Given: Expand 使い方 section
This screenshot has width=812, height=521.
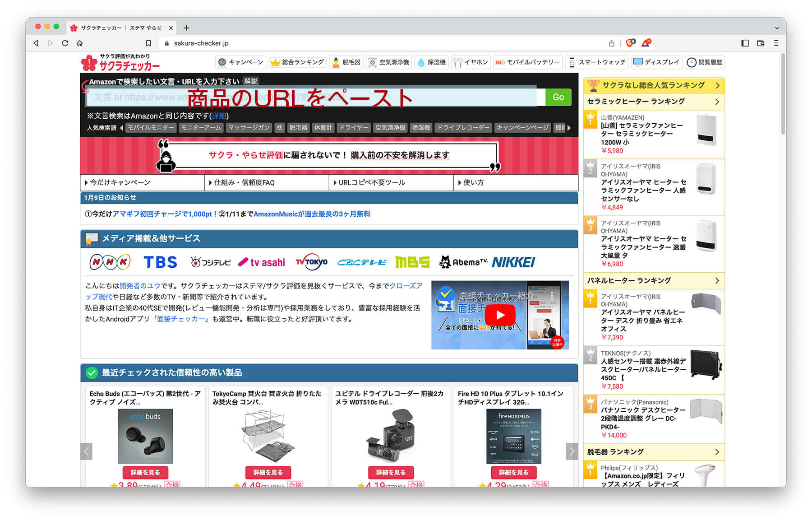Looking at the screenshot, I should tap(516, 182).
